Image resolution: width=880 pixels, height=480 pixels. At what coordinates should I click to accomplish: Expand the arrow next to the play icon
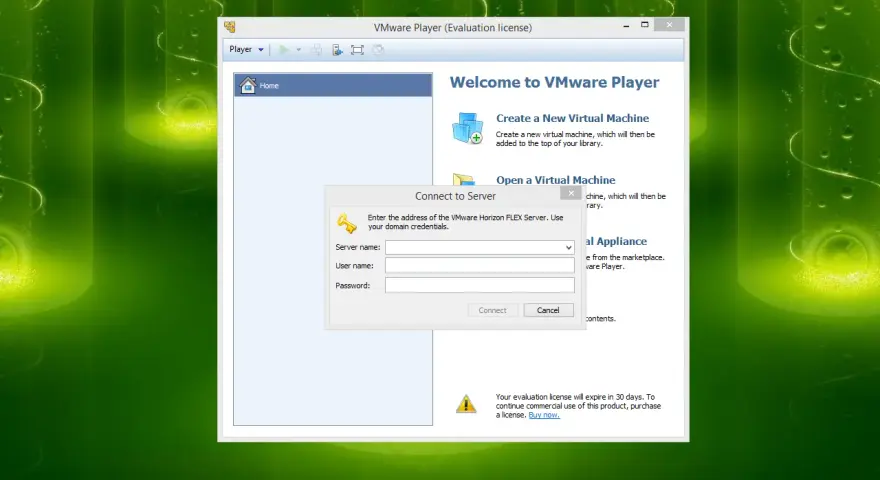(x=299, y=50)
